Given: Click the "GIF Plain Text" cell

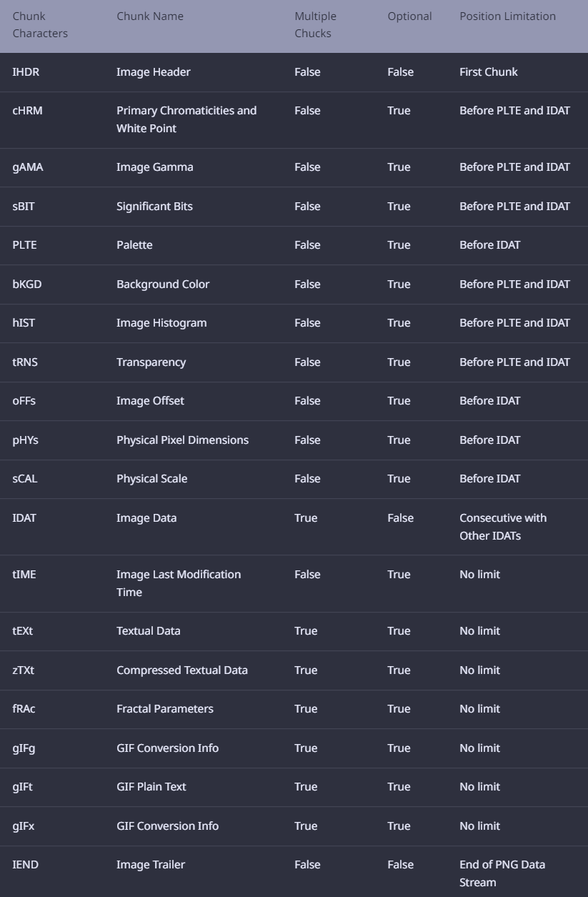Looking at the screenshot, I should click(x=151, y=787).
